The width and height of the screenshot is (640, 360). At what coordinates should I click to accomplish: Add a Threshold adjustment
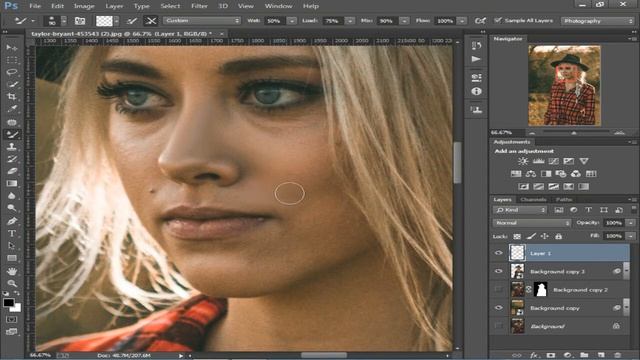[x=553, y=187]
